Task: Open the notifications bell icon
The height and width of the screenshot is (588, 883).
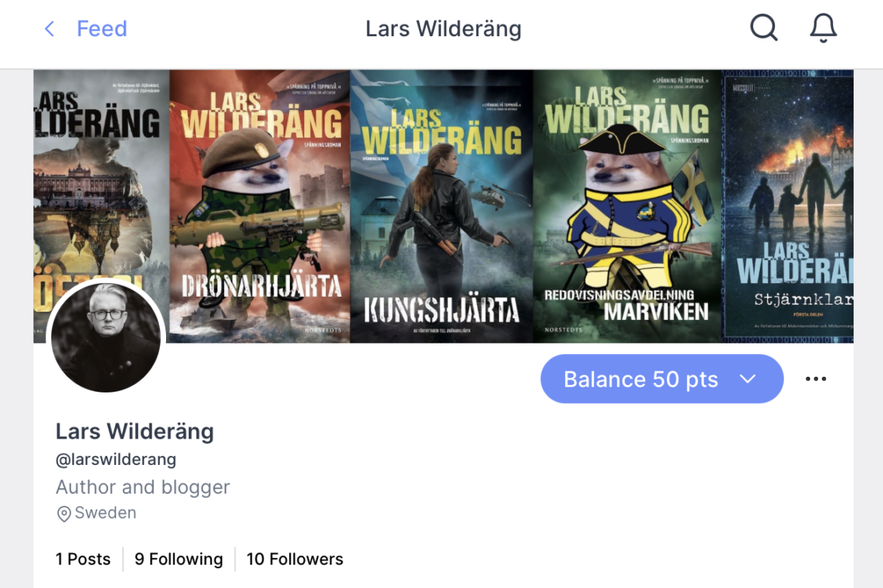Action: point(823,28)
